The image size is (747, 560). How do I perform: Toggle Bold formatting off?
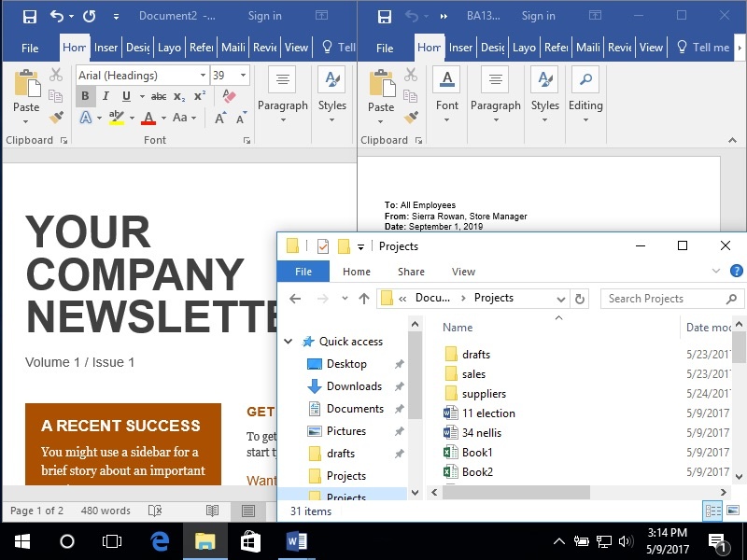(85, 96)
